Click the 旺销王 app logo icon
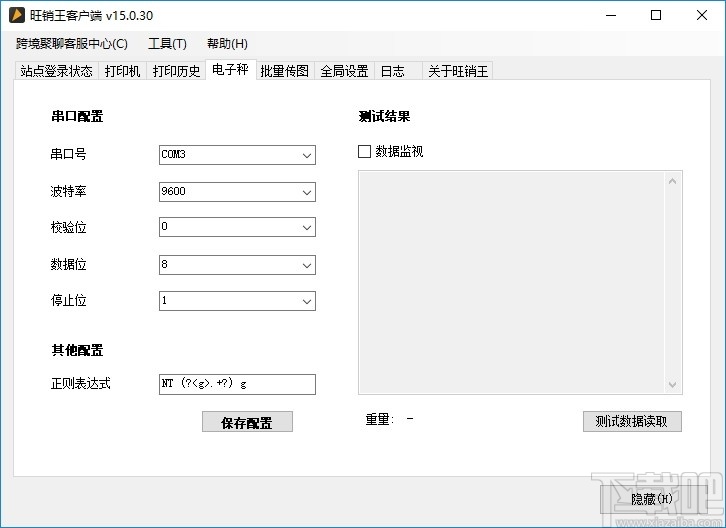726x528 pixels. [x=17, y=15]
